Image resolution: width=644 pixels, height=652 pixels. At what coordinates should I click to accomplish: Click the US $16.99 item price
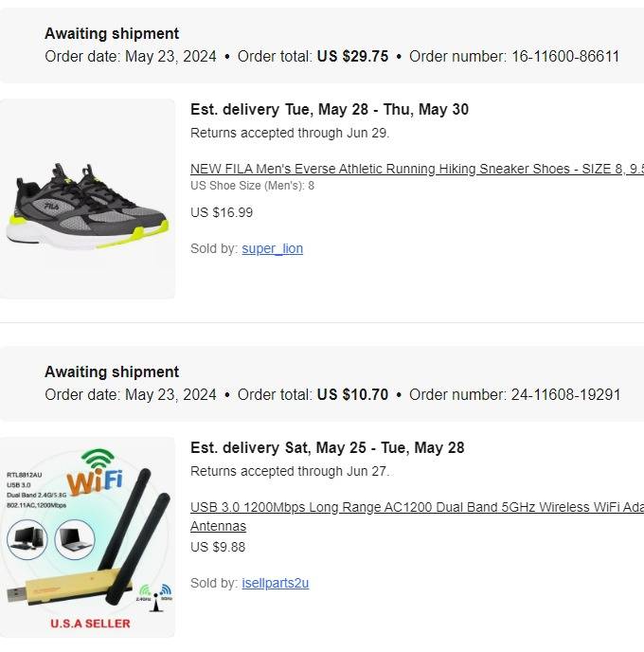tap(222, 212)
